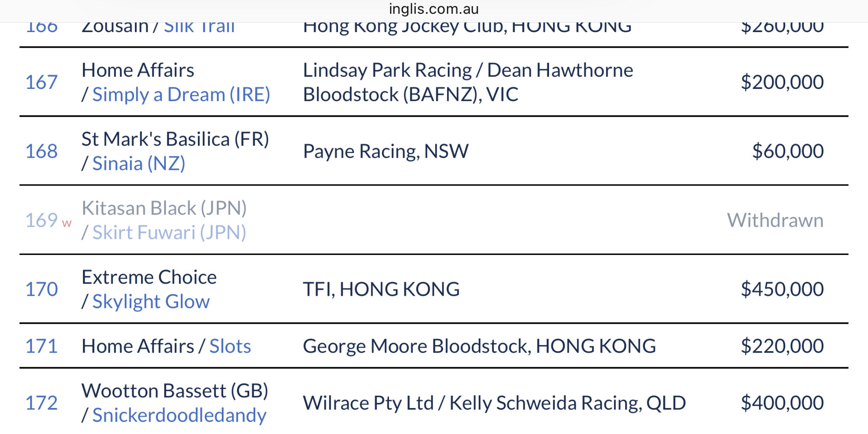Screen dimensions: 868x434
Task: Open lot 171 link
Action: (x=41, y=346)
